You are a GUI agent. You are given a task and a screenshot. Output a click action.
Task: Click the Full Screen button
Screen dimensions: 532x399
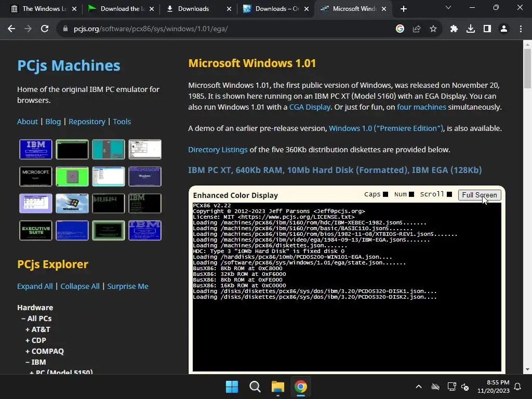pyautogui.click(x=480, y=195)
